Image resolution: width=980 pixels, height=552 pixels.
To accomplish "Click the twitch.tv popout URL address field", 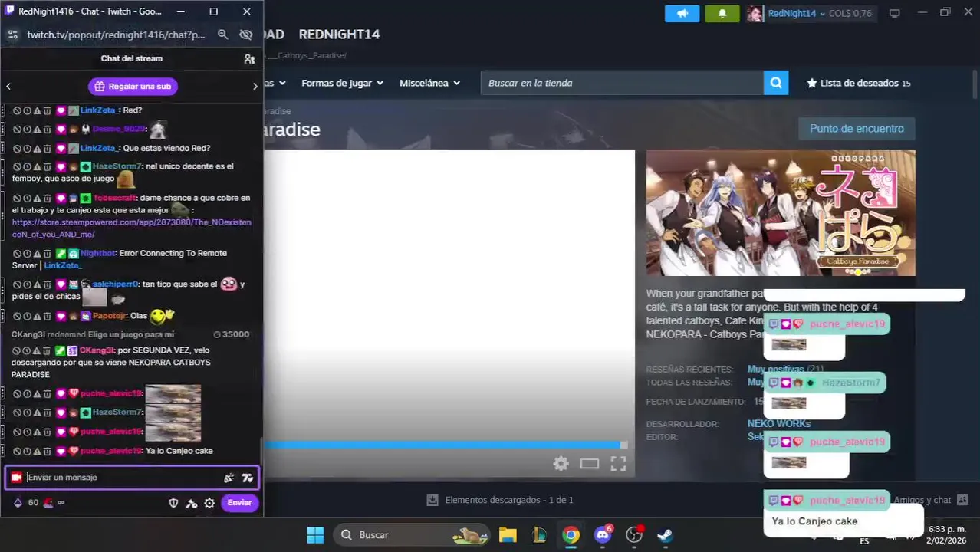I will [x=116, y=34].
